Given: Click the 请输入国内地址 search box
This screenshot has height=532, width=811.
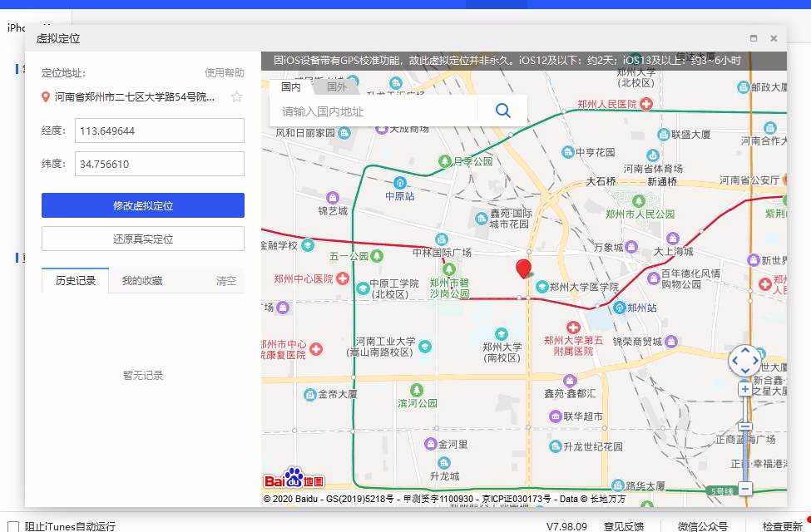Looking at the screenshot, I should click(373, 111).
